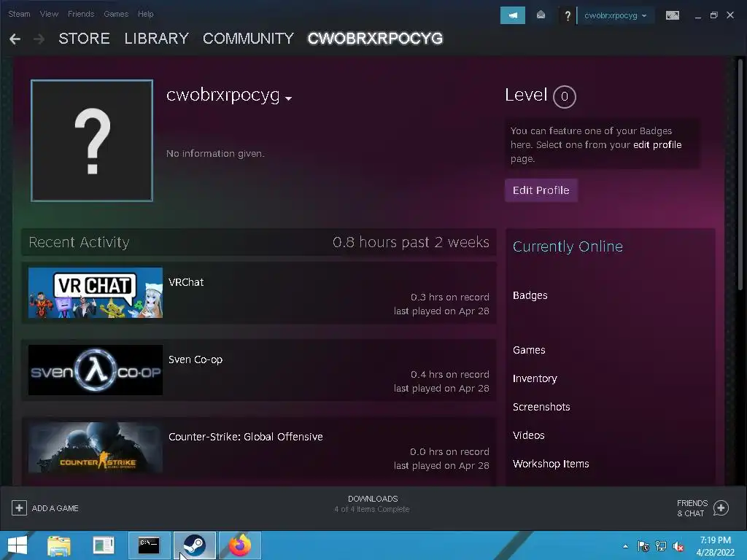
Task: Switch to Big Picture mode icon
Action: [672, 15]
